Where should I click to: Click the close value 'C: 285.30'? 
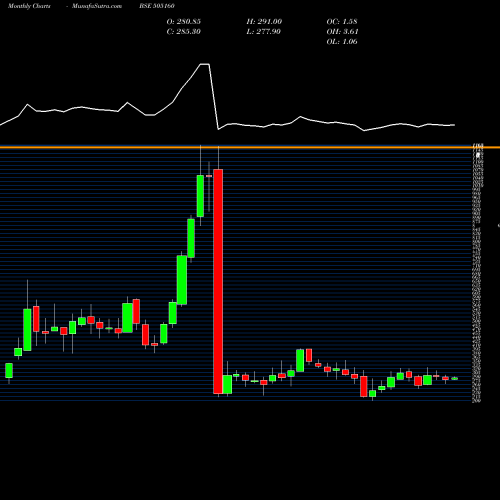184,31
